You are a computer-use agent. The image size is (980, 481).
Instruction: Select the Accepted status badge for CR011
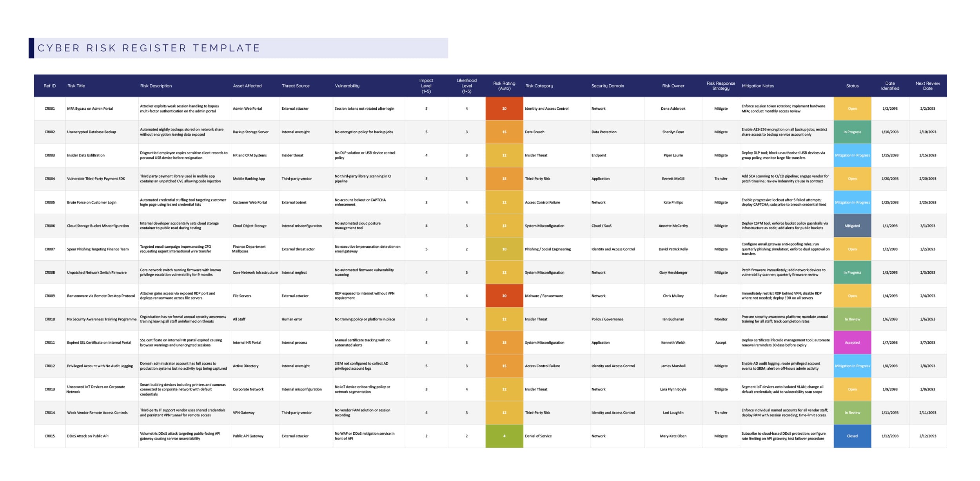[852, 342]
